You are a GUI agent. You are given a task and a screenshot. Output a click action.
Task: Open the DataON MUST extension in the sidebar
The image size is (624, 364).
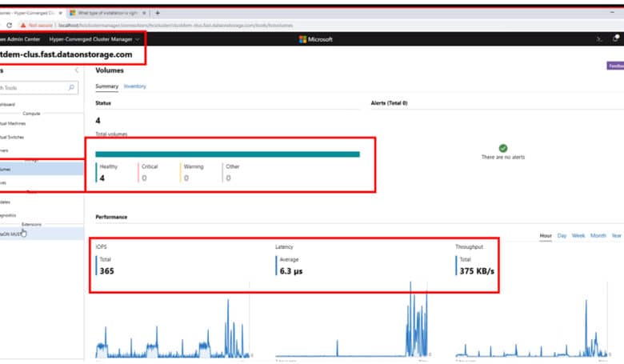coord(42,234)
